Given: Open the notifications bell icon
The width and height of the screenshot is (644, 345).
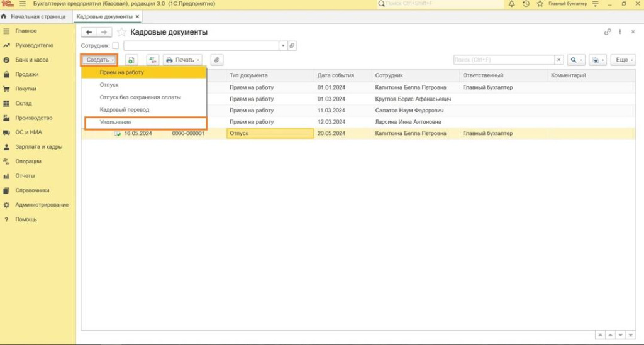Looking at the screenshot, I should (511, 4).
